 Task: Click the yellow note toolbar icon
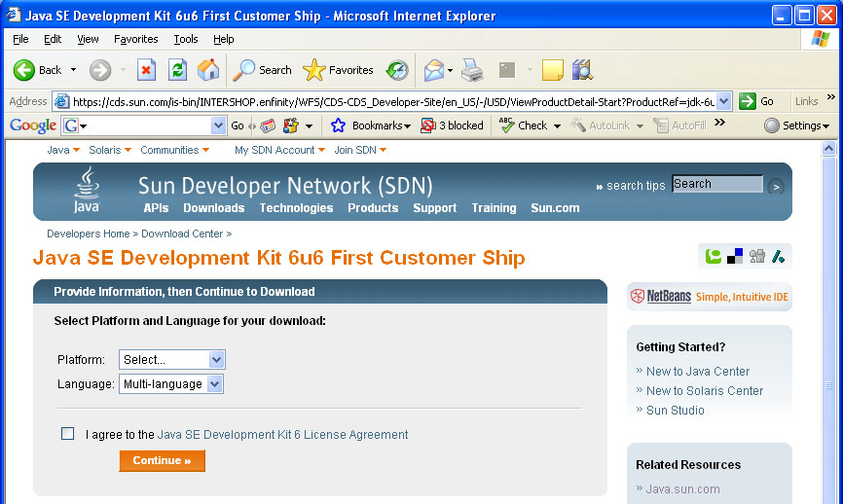coord(552,70)
